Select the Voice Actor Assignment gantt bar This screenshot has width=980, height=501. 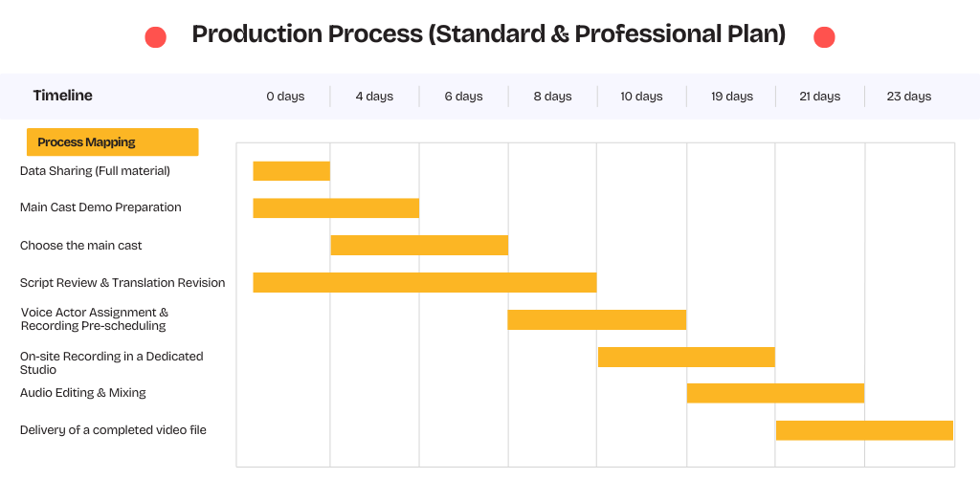coord(597,319)
